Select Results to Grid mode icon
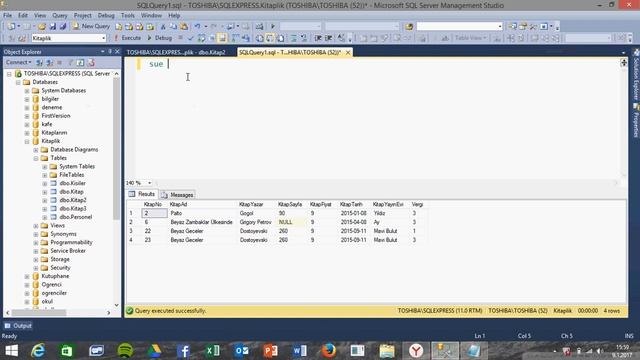Image resolution: width=640 pixels, height=360 pixels. coord(270,38)
